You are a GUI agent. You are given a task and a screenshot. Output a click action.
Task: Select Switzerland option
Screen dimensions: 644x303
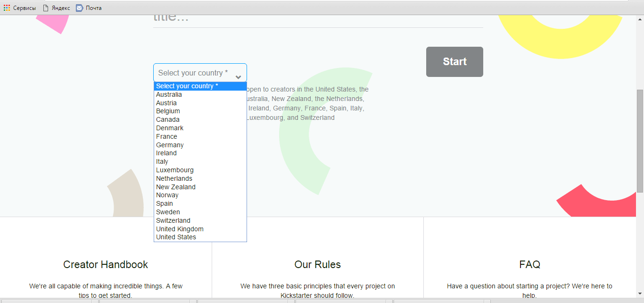click(x=200, y=220)
